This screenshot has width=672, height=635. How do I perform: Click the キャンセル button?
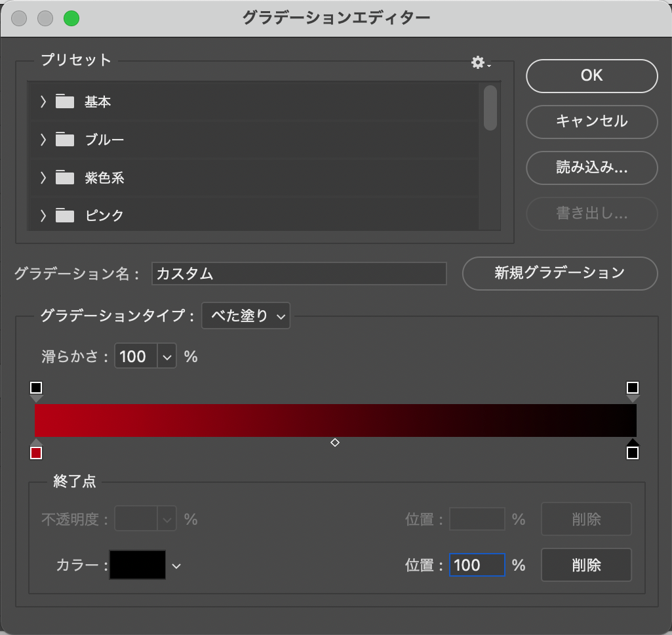click(x=591, y=121)
